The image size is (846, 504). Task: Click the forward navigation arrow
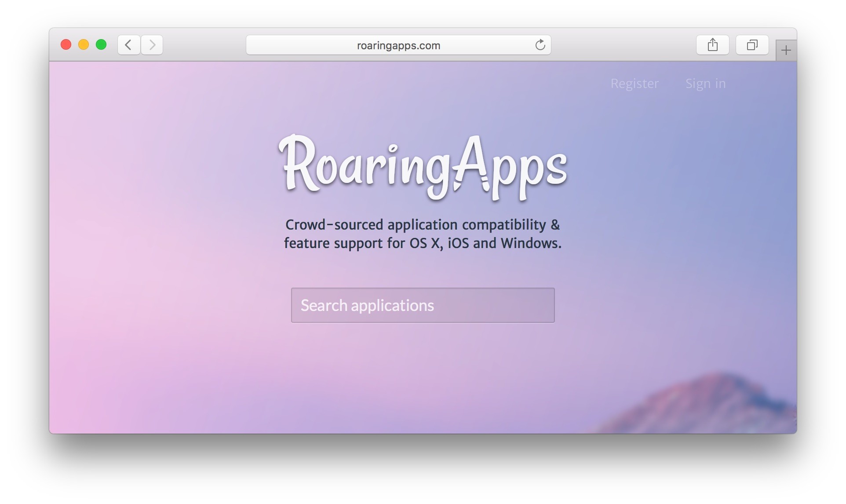[152, 45]
